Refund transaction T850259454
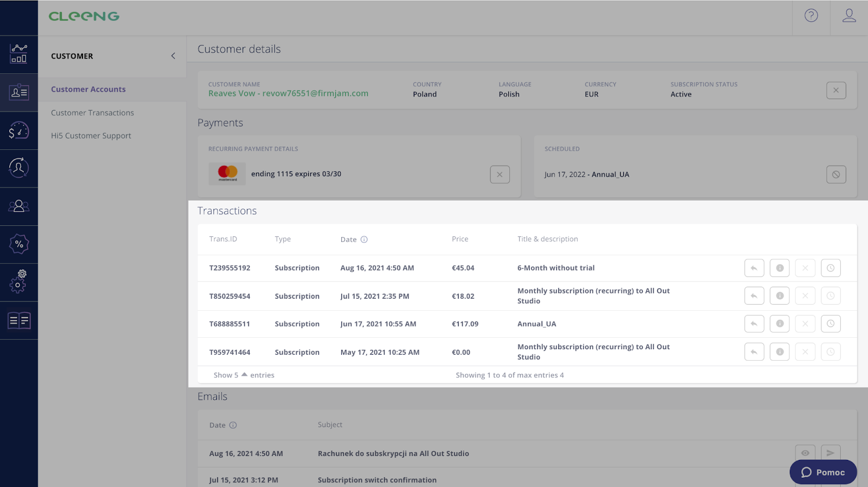 pos(754,296)
